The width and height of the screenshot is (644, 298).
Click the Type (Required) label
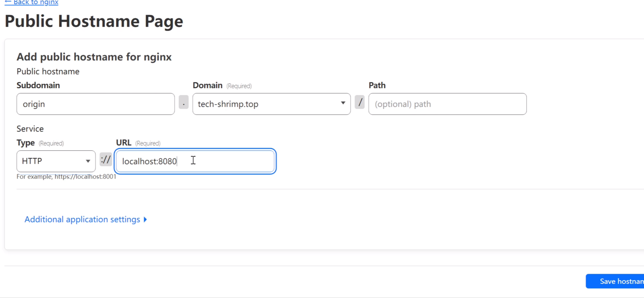click(x=40, y=143)
